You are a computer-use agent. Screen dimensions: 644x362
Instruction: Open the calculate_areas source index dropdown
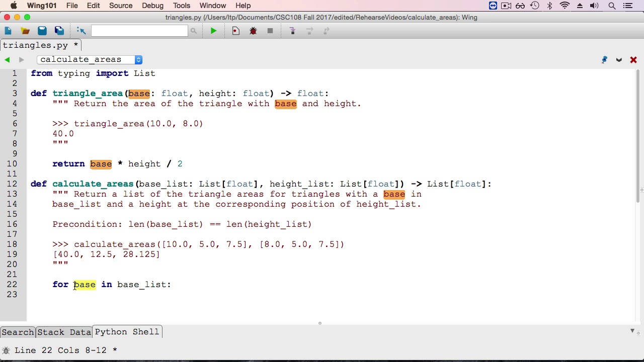pos(90,59)
